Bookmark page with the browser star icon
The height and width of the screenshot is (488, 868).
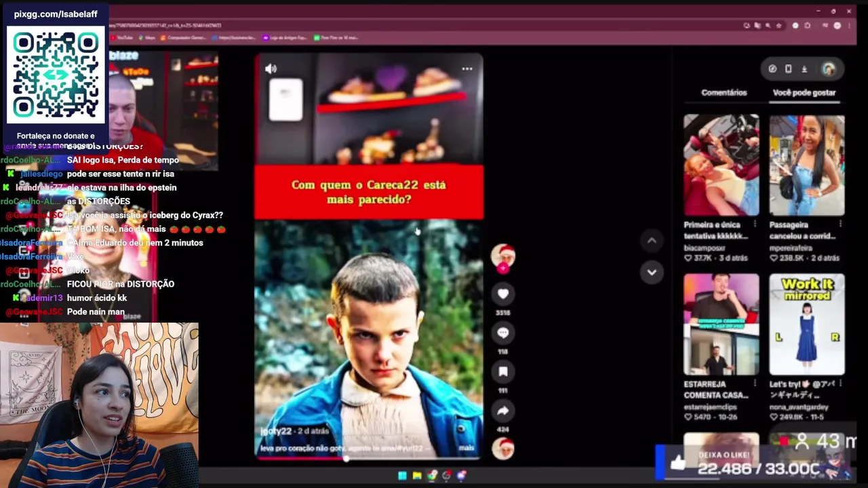(x=778, y=26)
